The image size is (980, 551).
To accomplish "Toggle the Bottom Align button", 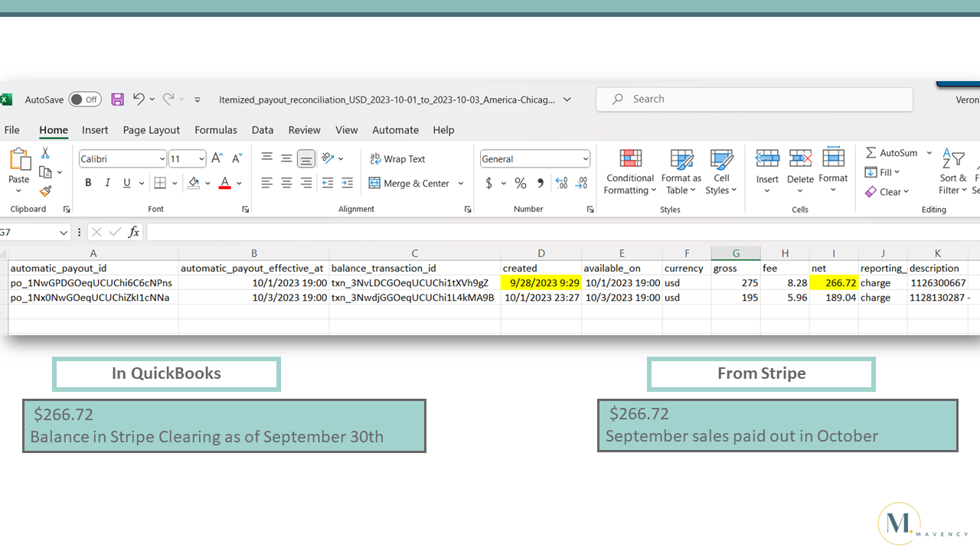I will click(x=306, y=158).
